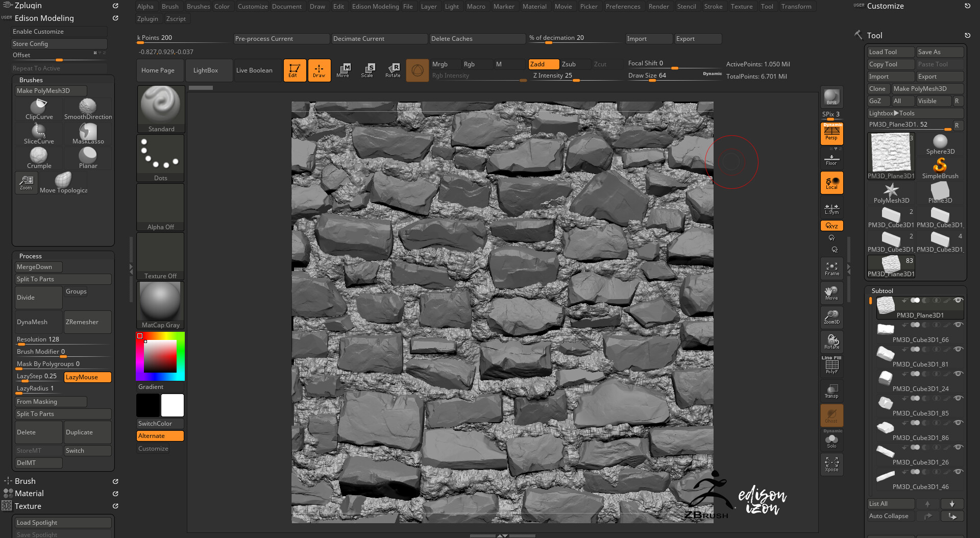980x538 pixels.
Task: Open the Preferences menu
Action: (623, 6)
